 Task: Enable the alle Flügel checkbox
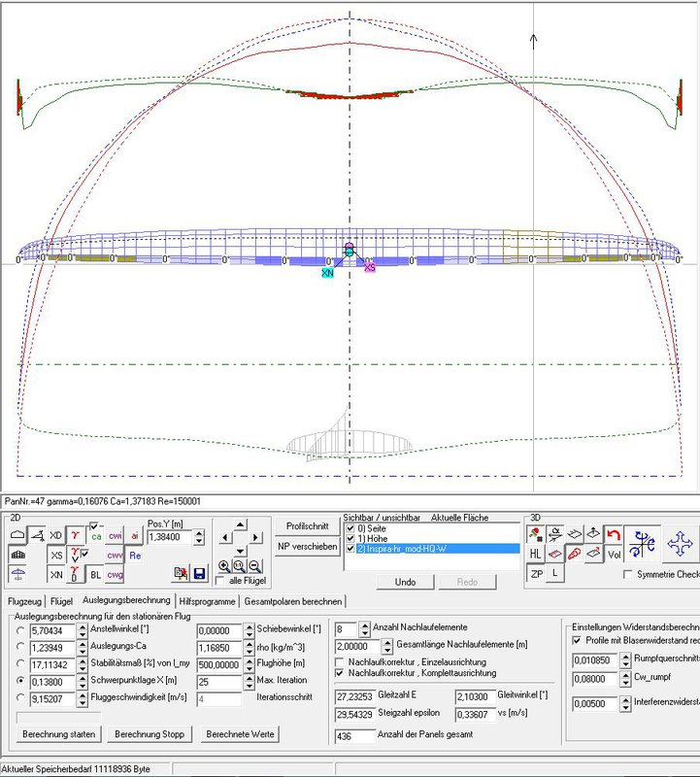point(221,580)
